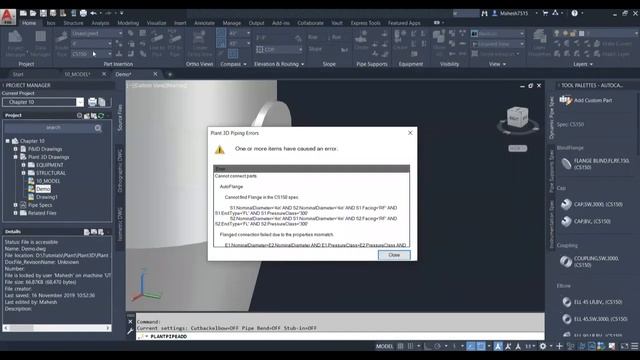Switch to the Modeling ribbon tab

coord(128,23)
